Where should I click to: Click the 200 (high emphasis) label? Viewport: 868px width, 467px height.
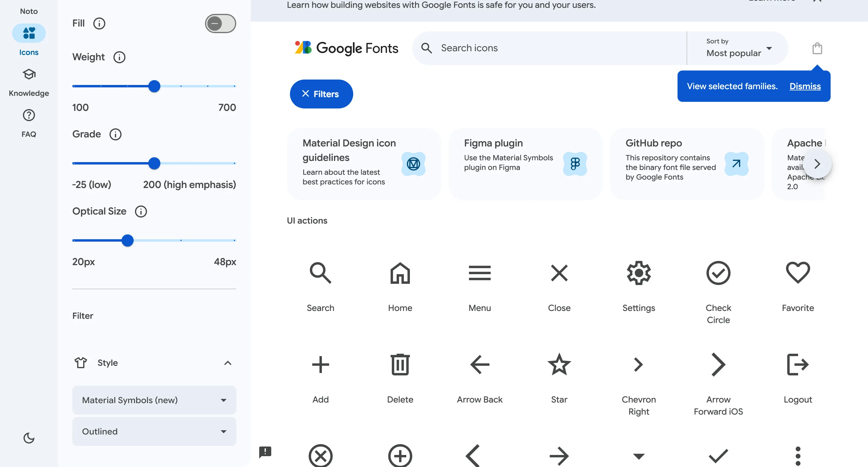[189, 184]
